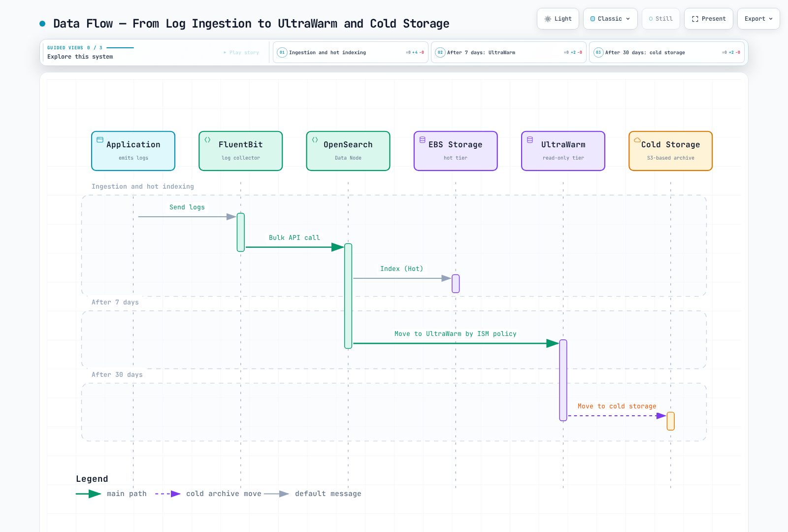Select guided view 02 After 7 days: UltraWarm

(x=508, y=52)
